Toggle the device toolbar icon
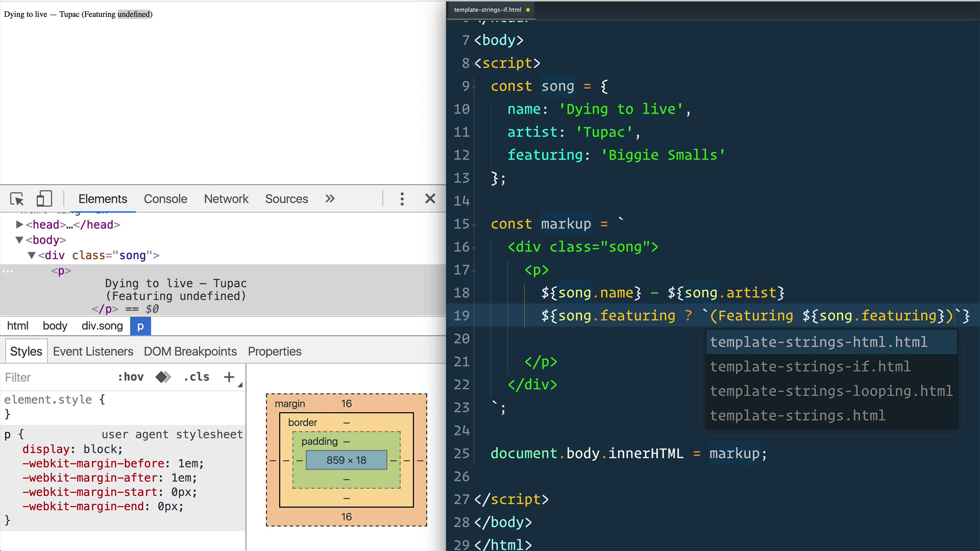Screen dimensions: 980x551 [44, 199]
